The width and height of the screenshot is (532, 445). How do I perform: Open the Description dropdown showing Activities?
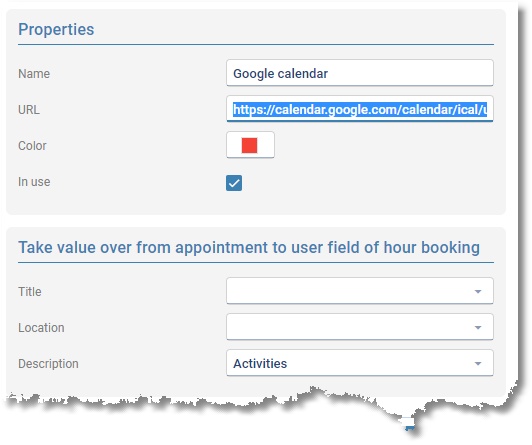pyautogui.click(x=360, y=363)
